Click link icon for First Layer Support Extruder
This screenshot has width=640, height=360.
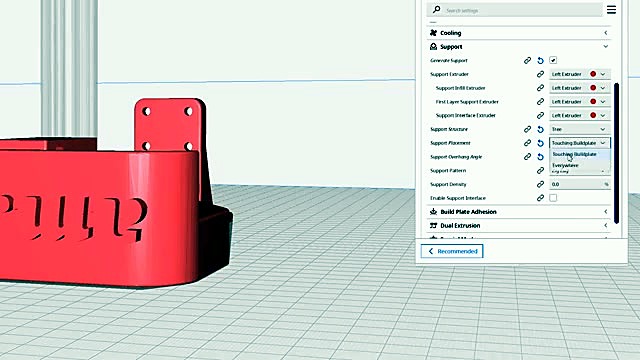click(540, 102)
